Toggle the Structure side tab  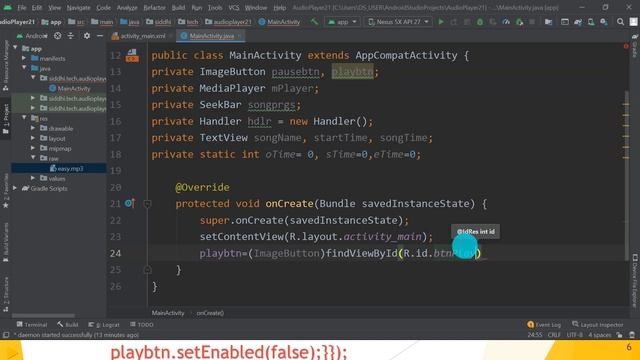pos(6,294)
